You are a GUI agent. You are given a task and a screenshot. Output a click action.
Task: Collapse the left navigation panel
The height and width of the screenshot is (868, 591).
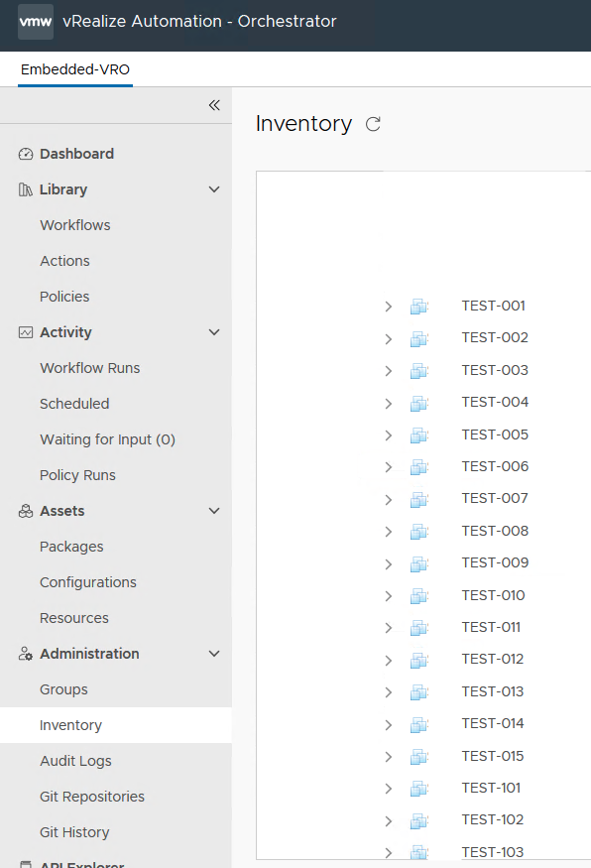(x=214, y=104)
